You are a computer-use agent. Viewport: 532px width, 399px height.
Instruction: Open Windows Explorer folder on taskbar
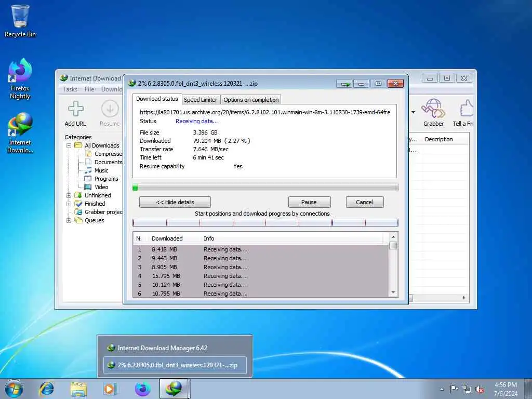78,389
